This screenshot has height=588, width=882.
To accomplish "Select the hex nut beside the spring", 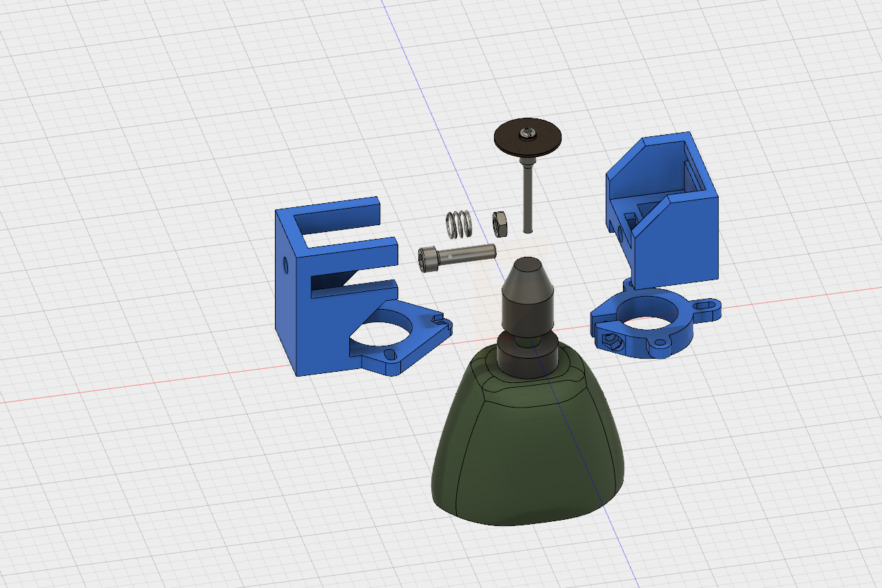I will pyautogui.click(x=500, y=224).
